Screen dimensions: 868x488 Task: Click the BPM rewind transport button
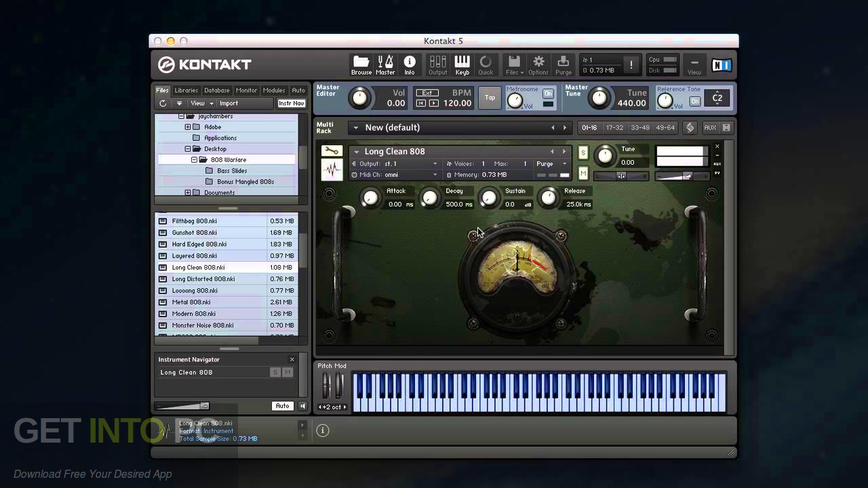pyautogui.click(x=421, y=103)
